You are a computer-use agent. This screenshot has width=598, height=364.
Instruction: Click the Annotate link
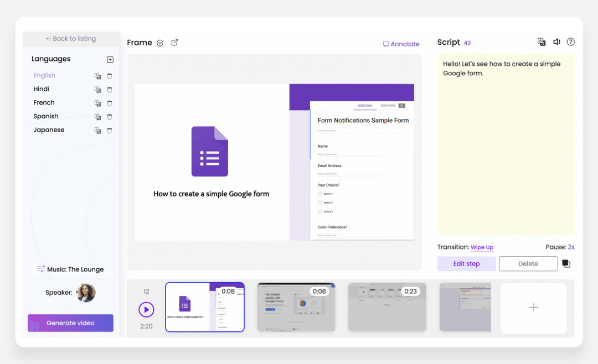[x=401, y=44]
